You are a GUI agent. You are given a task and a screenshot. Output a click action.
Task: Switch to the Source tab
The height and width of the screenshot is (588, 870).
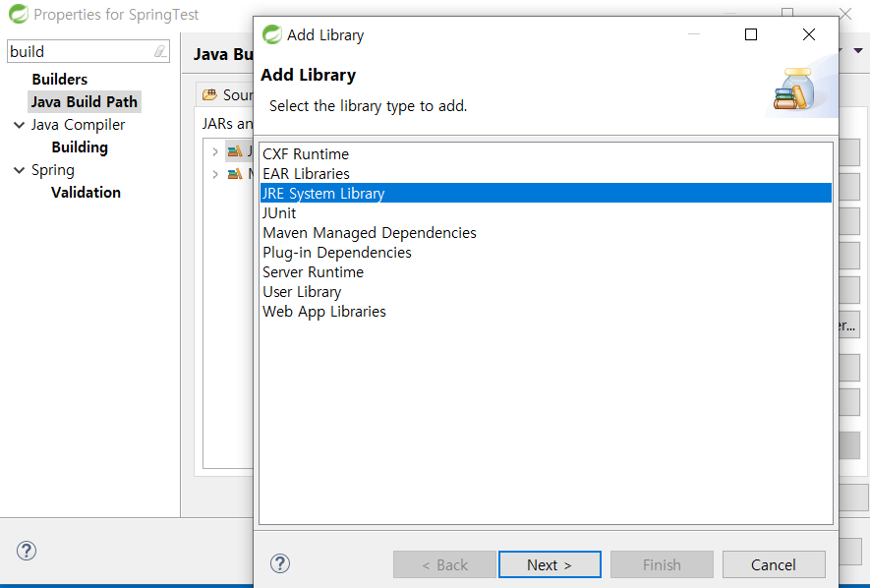click(x=227, y=94)
